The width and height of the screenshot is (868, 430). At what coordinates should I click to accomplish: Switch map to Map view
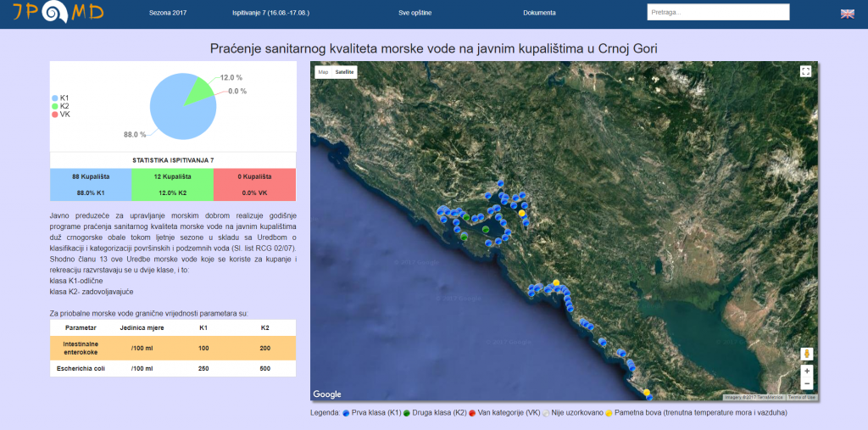pos(323,72)
